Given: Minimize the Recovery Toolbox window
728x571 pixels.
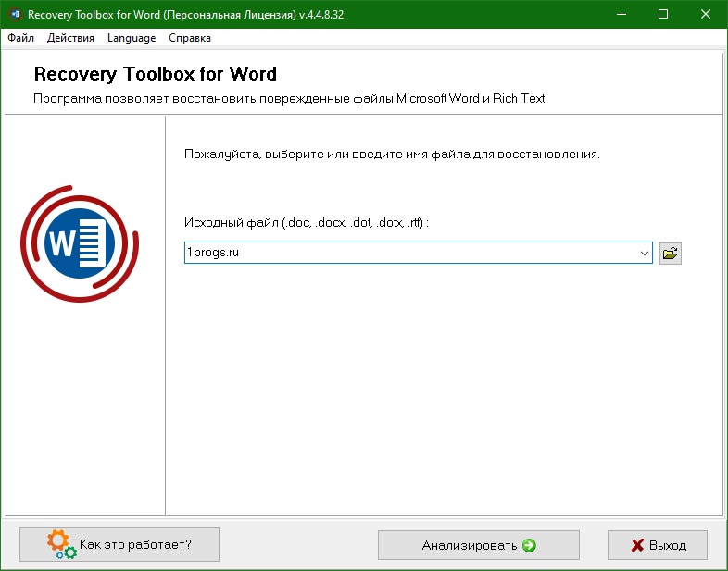Looking at the screenshot, I should coord(621,15).
